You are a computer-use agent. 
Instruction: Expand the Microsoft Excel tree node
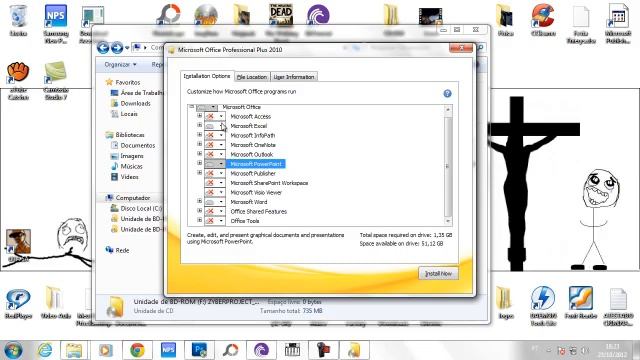200,125
